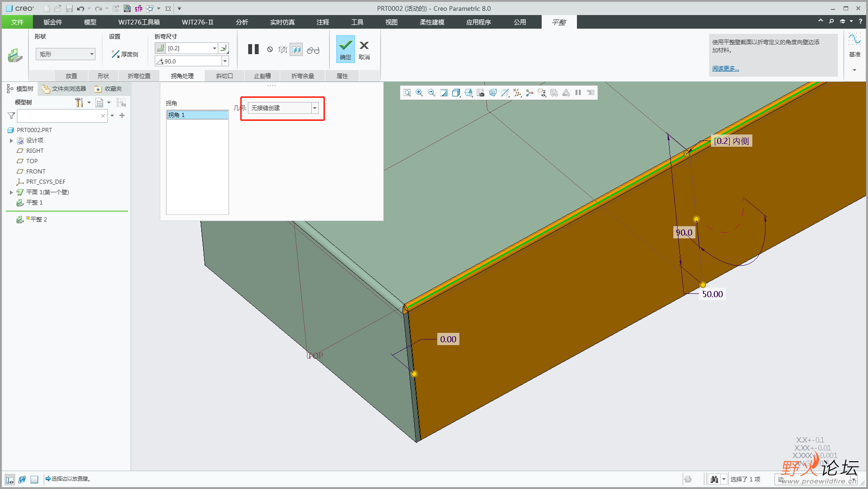868x489 pixels.
Task: Click the binoculars find icon in the status bar
Action: point(714,479)
